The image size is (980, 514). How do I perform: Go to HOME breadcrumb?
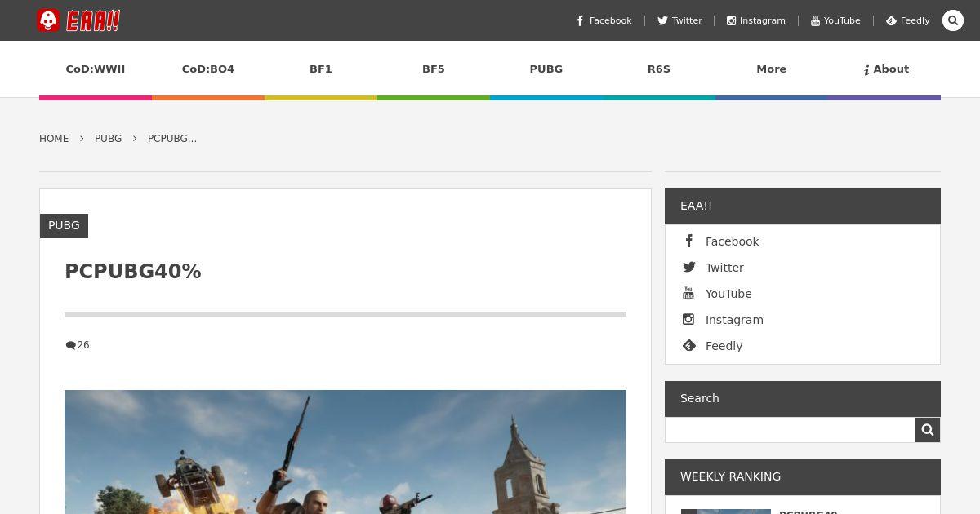tap(54, 139)
